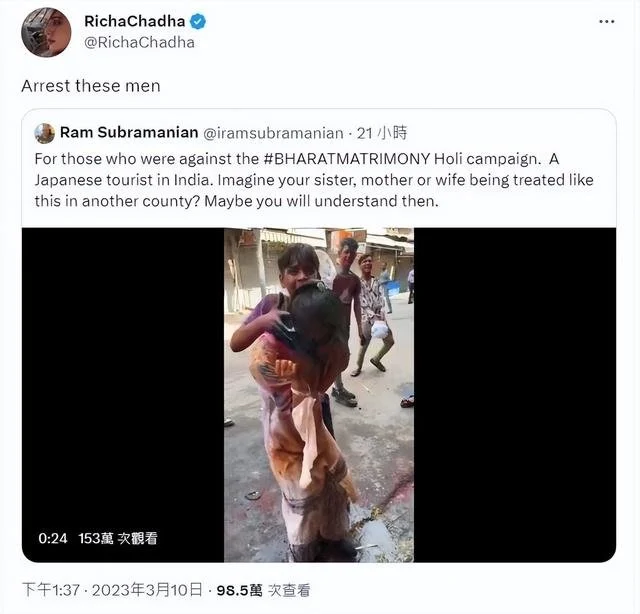Click the 153萬 次觀看 video view count
The width and height of the screenshot is (640, 614).
[118, 538]
